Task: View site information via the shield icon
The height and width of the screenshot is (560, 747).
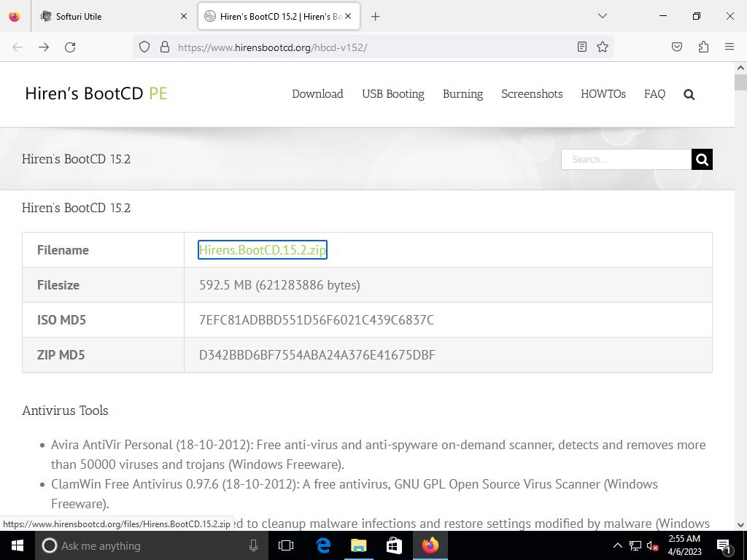Action: click(x=144, y=47)
